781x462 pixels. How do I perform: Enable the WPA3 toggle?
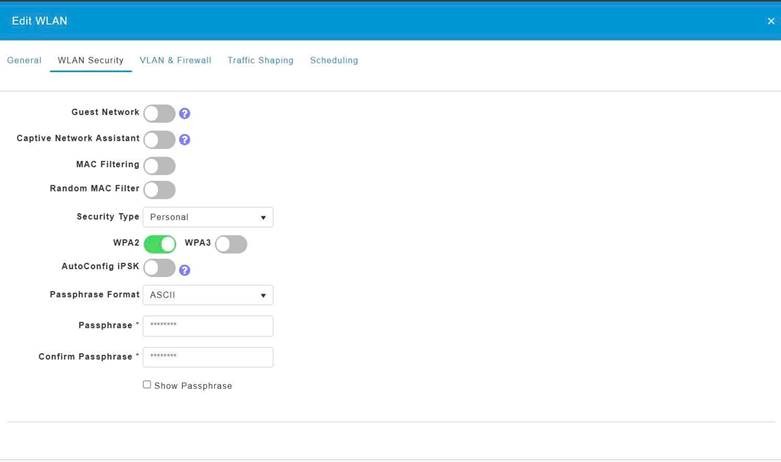[x=231, y=244]
